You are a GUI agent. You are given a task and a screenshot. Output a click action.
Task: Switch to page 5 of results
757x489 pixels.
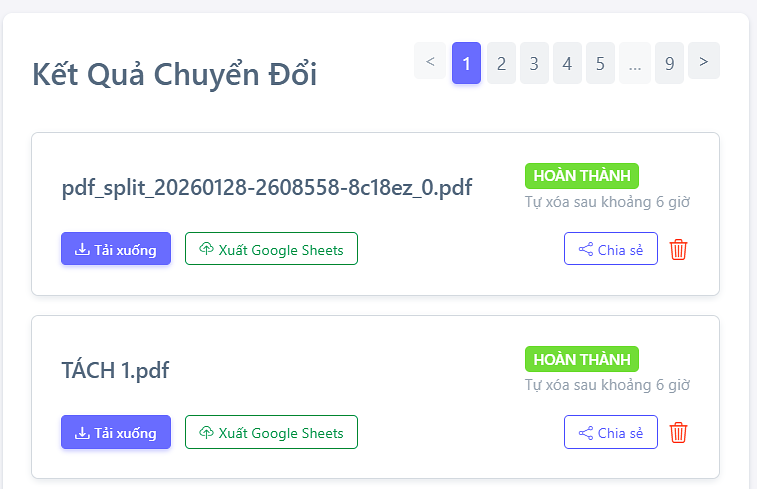click(600, 63)
